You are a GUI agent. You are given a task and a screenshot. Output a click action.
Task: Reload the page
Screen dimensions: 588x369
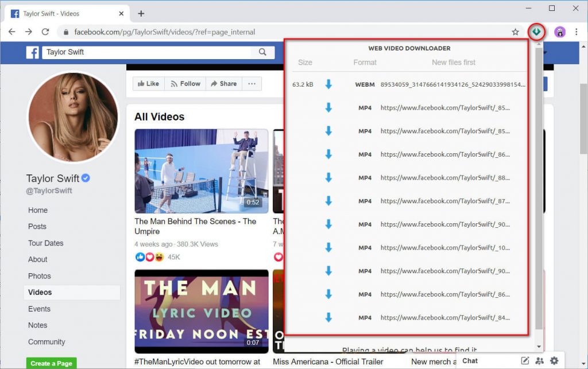[45, 32]
